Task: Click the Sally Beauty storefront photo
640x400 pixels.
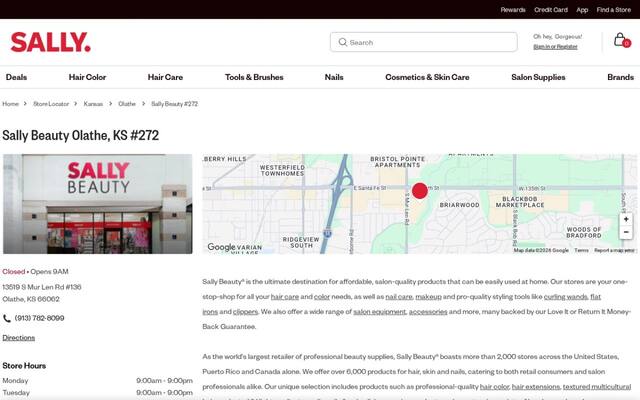Action: [98, 204]
